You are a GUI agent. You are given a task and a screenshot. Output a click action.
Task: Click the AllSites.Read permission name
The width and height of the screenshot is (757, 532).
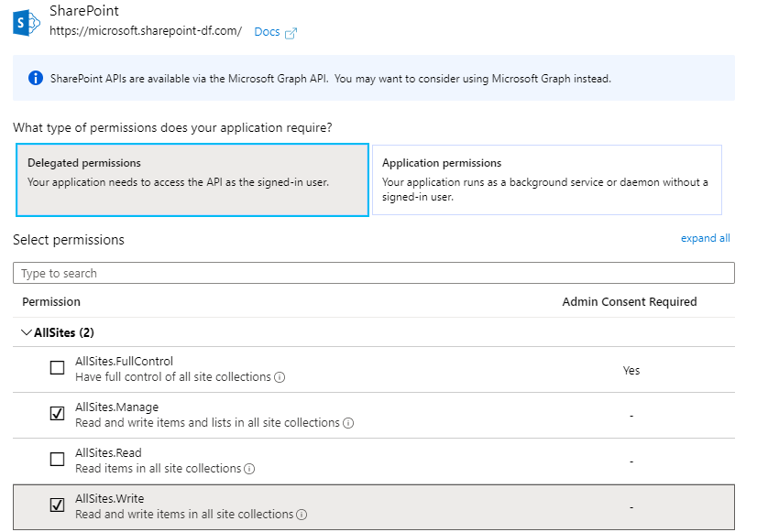(x=109, y=453)
